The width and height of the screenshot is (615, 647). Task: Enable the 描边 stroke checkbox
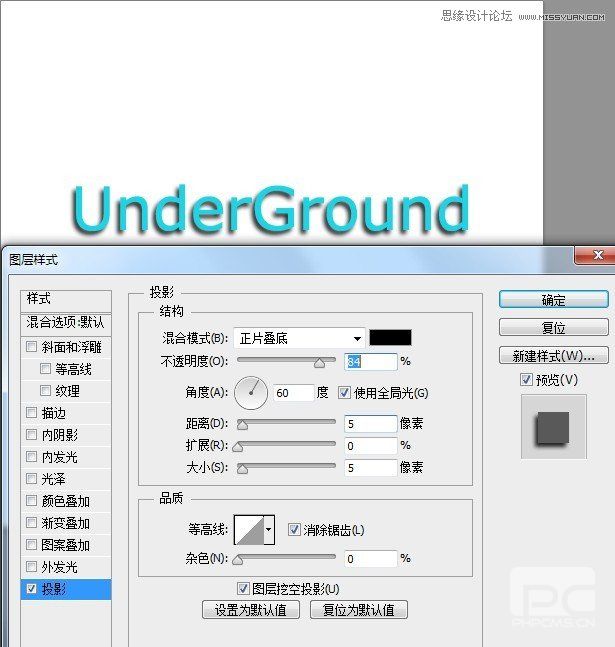tap(31, 412)
